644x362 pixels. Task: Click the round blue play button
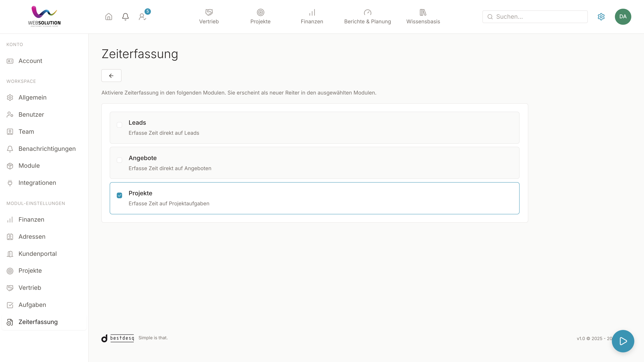pos(623,341)
